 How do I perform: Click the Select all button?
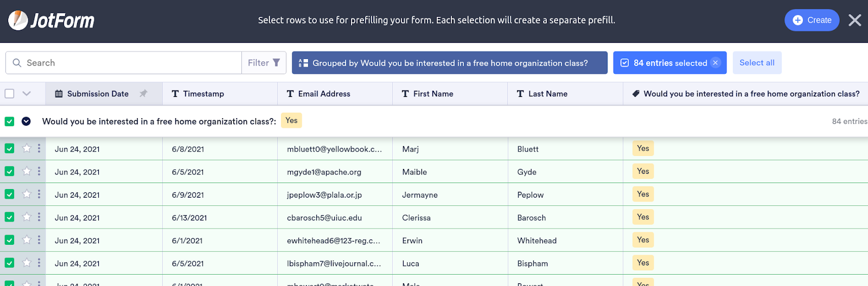[757, 63]
